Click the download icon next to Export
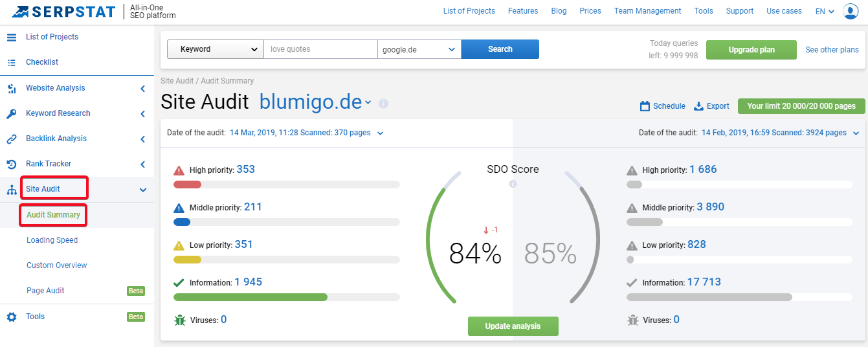The height and width of the screenshot is (347, 868). [698, 106]
